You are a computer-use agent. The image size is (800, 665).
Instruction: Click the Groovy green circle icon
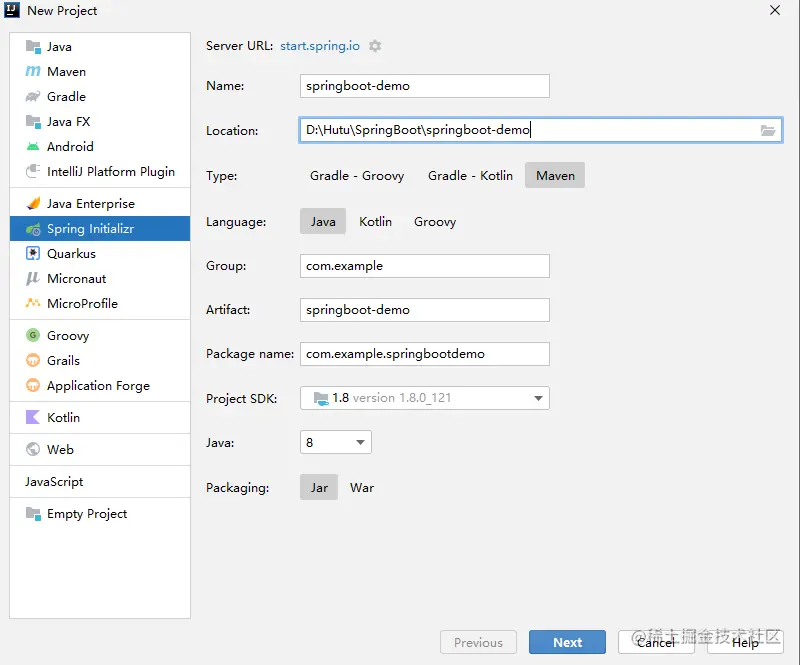(x=33, y=335)
